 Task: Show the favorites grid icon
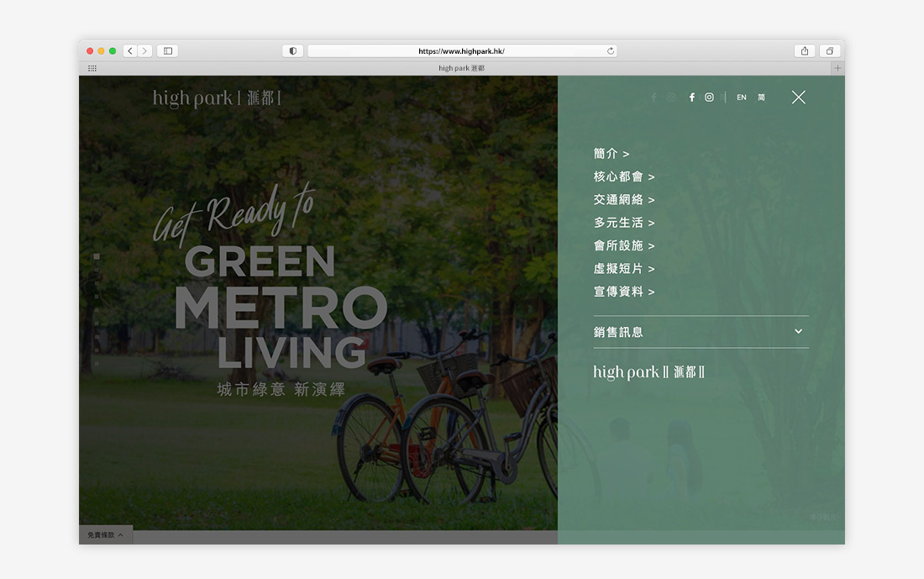point(92,68)
